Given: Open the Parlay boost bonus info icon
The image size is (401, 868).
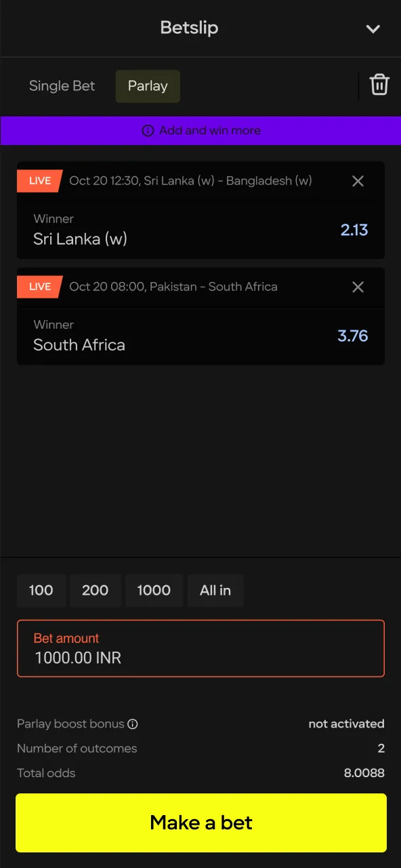Looking at the screenshot, I should coord(134,724).
